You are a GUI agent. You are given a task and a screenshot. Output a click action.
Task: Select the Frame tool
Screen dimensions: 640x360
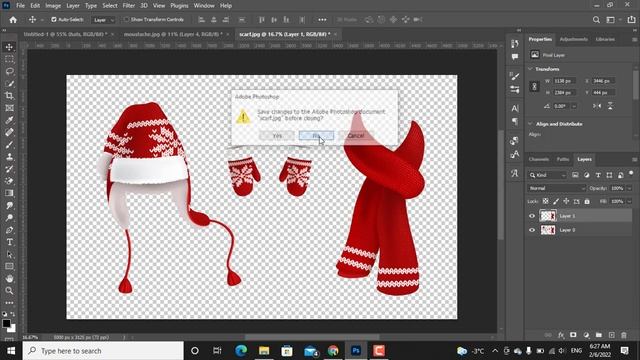click(9, 108)
